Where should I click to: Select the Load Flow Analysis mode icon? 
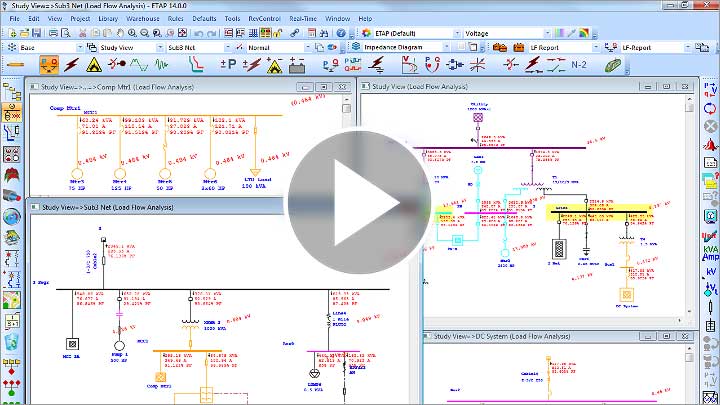(x=46, y=64)
